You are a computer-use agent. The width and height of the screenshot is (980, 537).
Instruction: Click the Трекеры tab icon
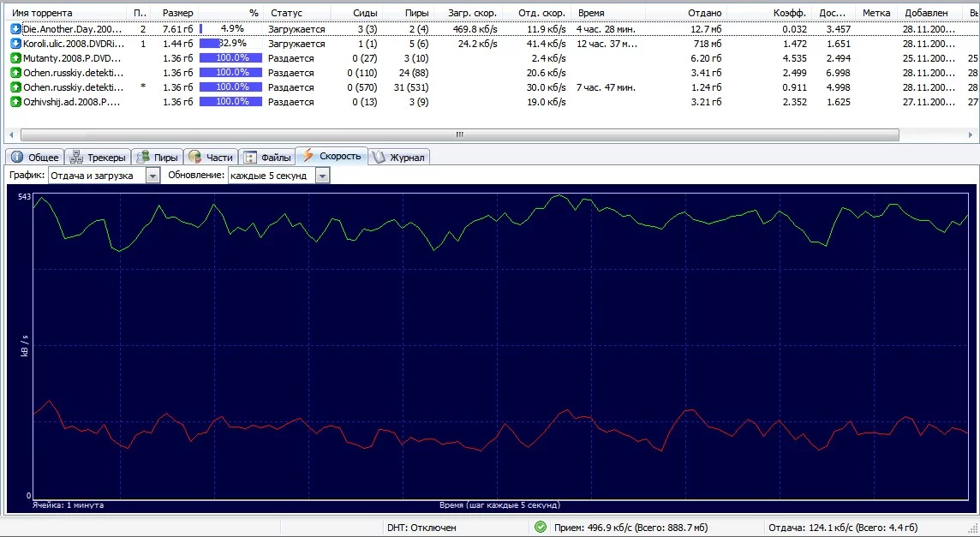(76, 157)
